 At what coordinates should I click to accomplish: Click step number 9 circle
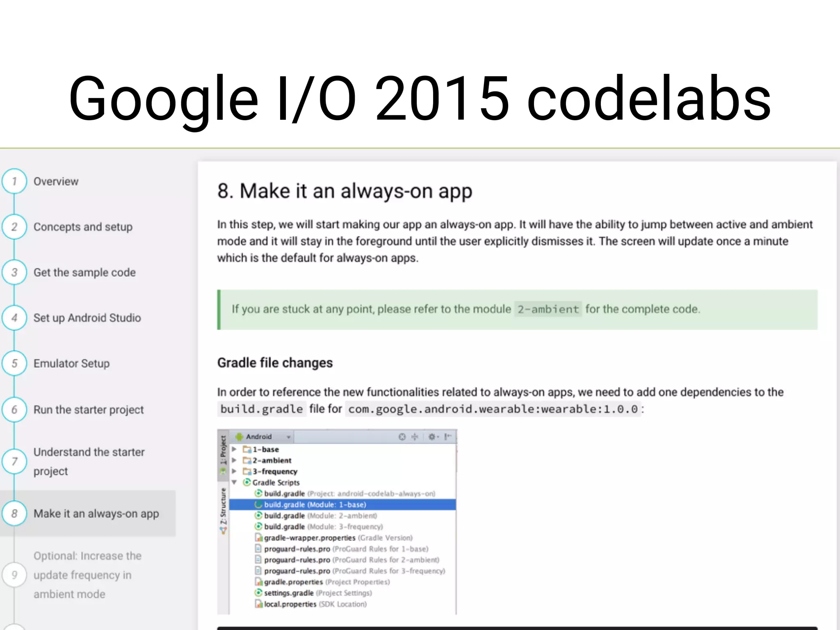(x=14, y=575)
